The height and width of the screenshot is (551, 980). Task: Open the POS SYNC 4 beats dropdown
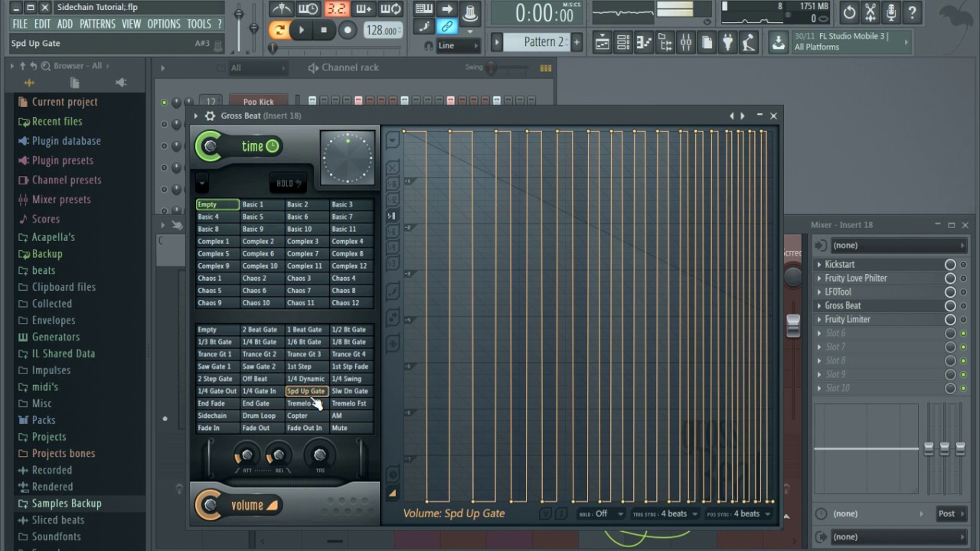pyautogui.click(x=740, y=514)
